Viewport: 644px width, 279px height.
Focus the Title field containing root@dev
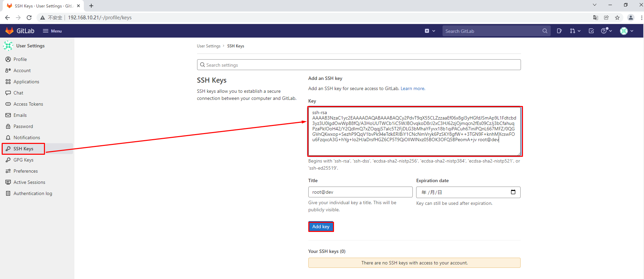360,192
